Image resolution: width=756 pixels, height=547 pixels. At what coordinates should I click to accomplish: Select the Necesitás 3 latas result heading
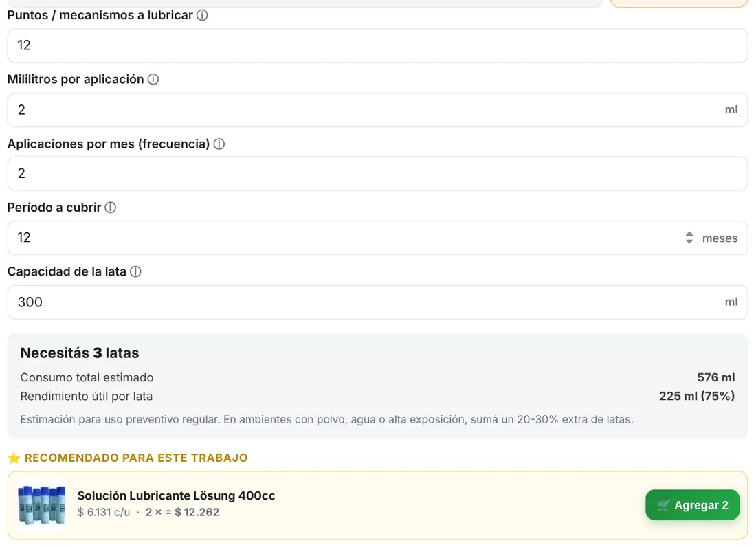[x=80, y=353]
